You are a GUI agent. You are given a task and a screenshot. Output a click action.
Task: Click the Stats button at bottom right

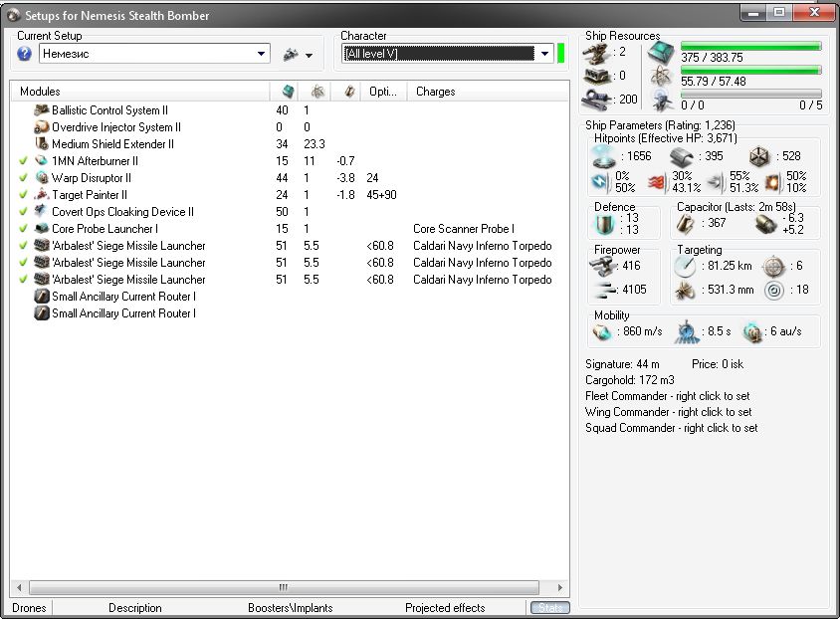tap(549, 608)
